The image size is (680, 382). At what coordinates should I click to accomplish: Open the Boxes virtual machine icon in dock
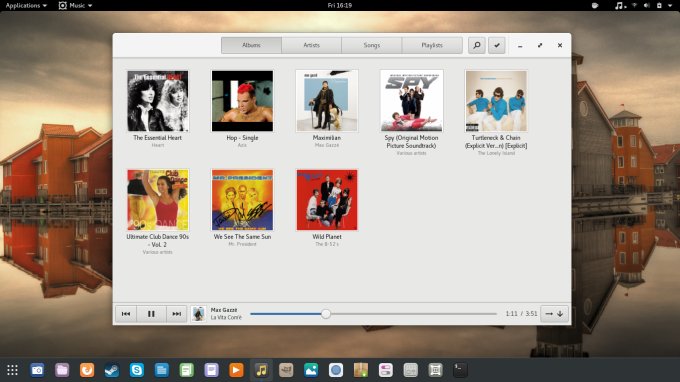coord(435,370)
